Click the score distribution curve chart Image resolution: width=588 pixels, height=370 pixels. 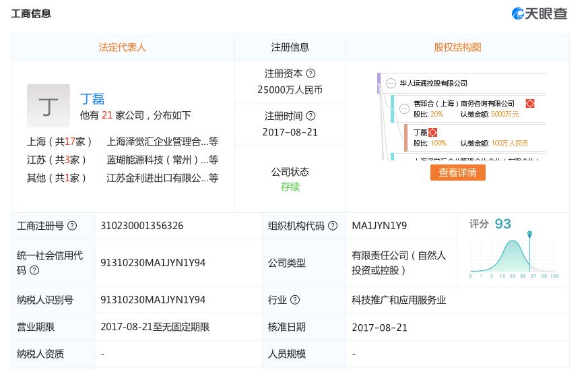pyautogui.click(x=513, y=256)
